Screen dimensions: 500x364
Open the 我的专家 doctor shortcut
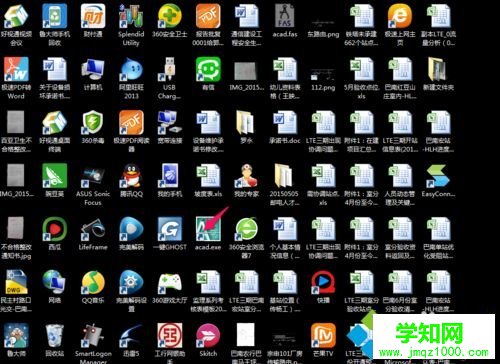pos(246,176)
